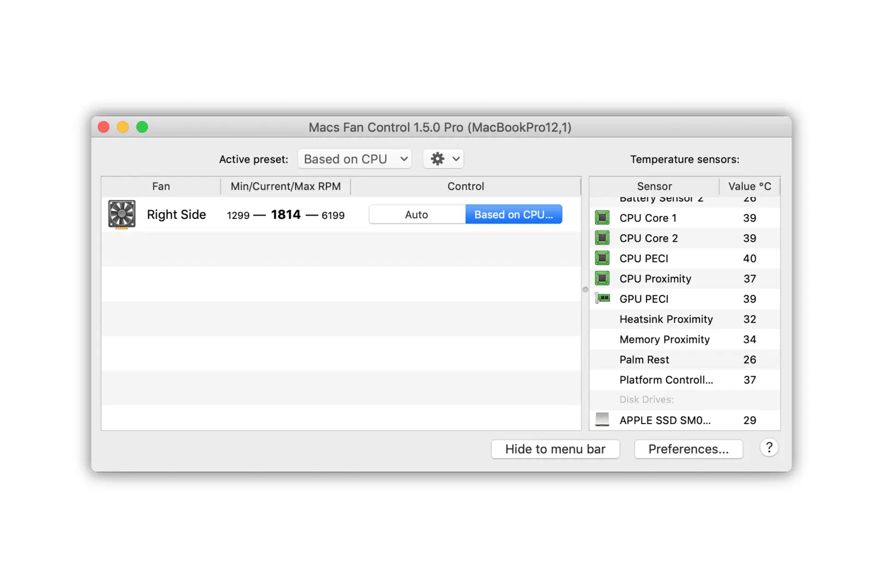Click the CPU Core 1 chip icon
Image resolution: width=883 pixels, height=588 pixels.
click(602, 218)
